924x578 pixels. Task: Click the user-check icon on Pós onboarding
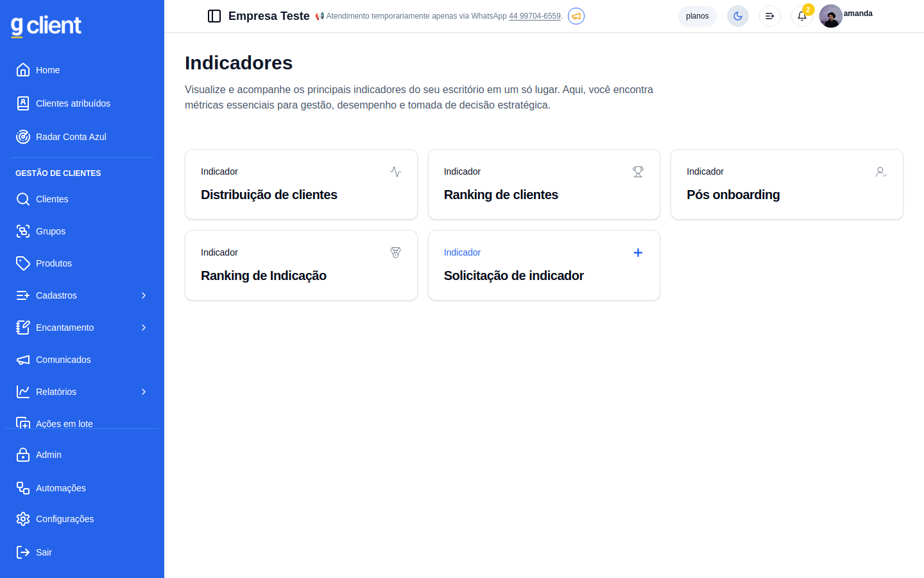pyautogui.click(x=881, y=171)
